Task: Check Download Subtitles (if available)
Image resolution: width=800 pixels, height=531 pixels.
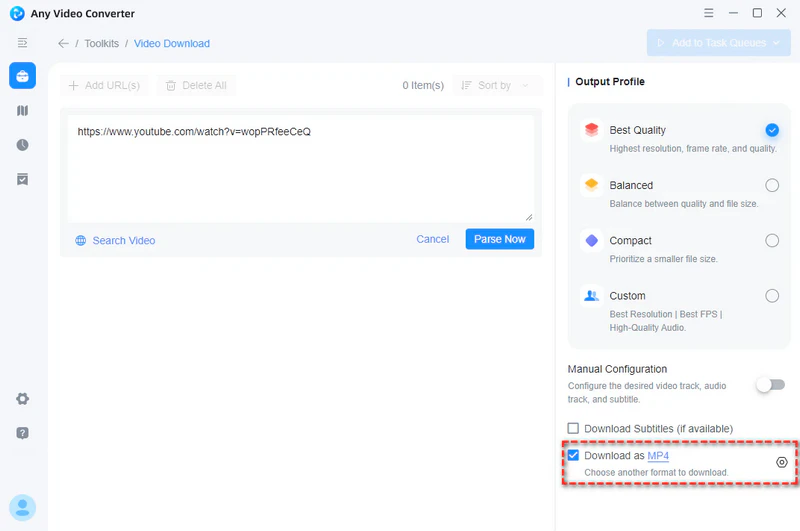Action: tap(573, 429)
